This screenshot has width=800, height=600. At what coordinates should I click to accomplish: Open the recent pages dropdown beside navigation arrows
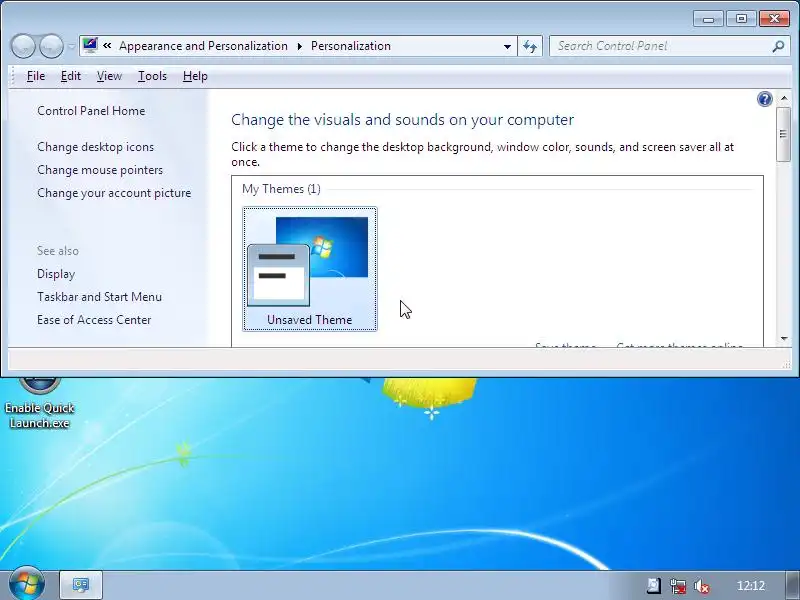click(71, 46)
